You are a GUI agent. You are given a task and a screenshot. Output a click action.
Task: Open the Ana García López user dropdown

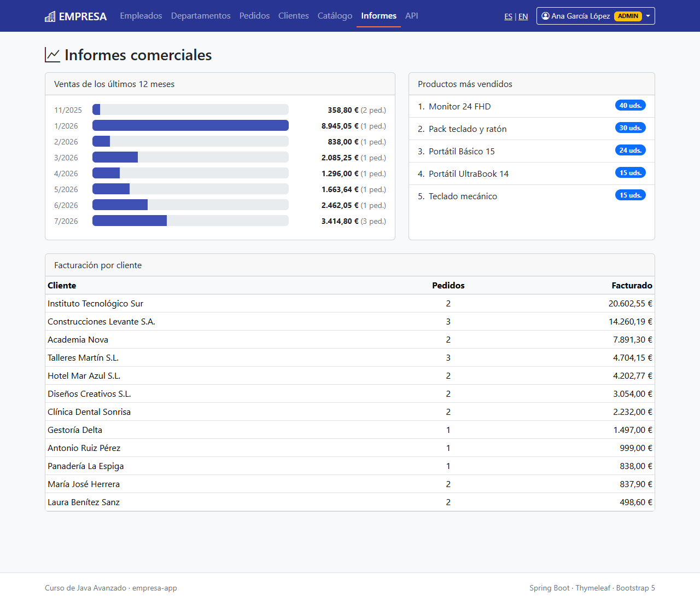pyautogui.click(x=596, y=16)
